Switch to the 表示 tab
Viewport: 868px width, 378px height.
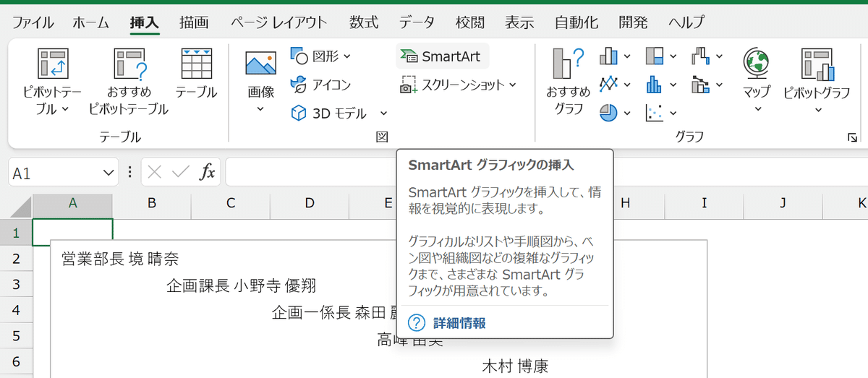click(x=519, y=22)
